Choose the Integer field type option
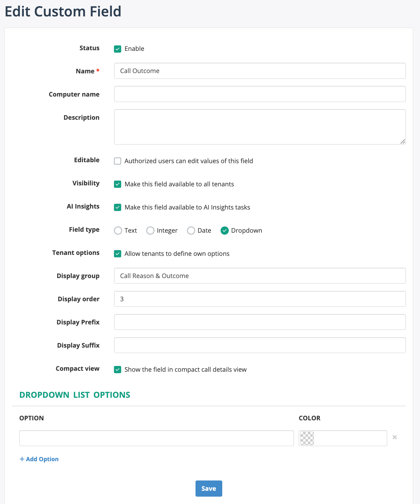420x504 pixels. pos(150,230)
